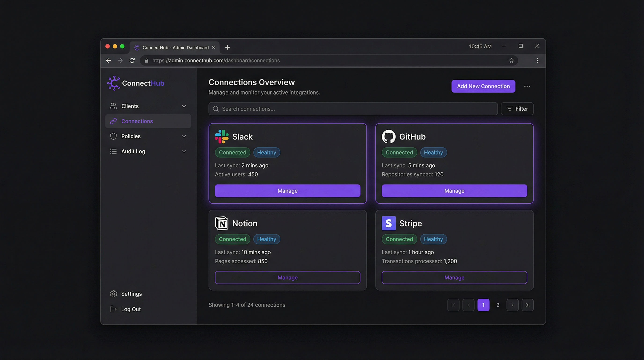Screen dimensions: 644x360
Task: Select the Connections item in the sidebar
Action: coord(137,121)
